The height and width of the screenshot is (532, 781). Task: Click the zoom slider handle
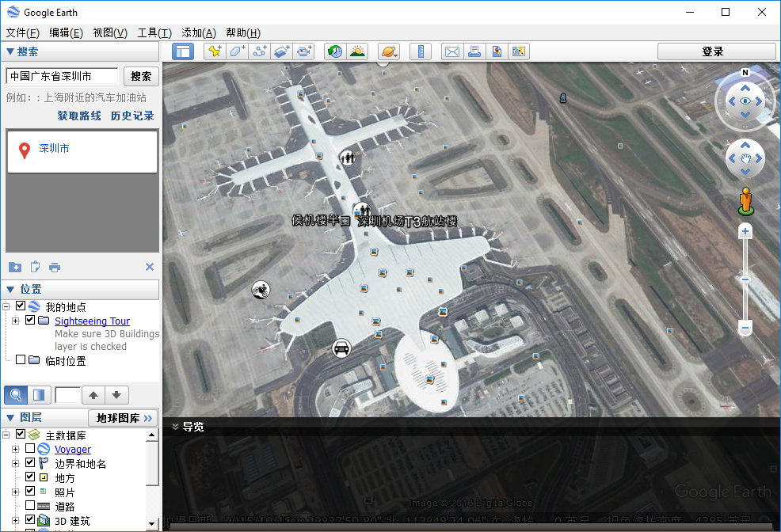(x=745, y=279)
